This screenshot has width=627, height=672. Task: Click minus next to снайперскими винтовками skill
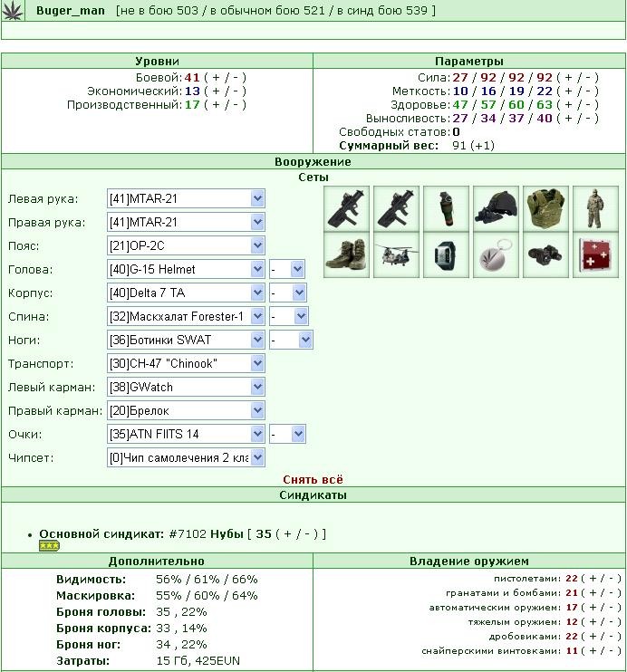coord(612,651)
